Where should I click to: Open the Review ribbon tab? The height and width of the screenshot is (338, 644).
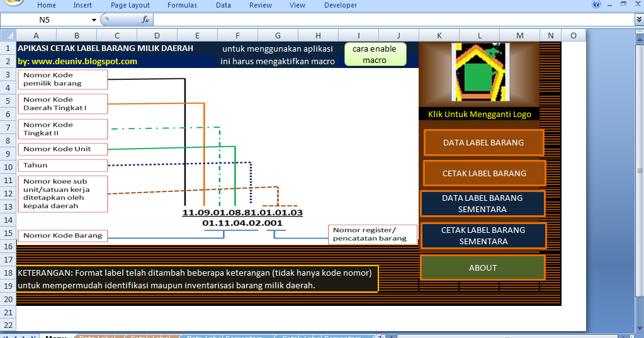[x=261, y=5]
